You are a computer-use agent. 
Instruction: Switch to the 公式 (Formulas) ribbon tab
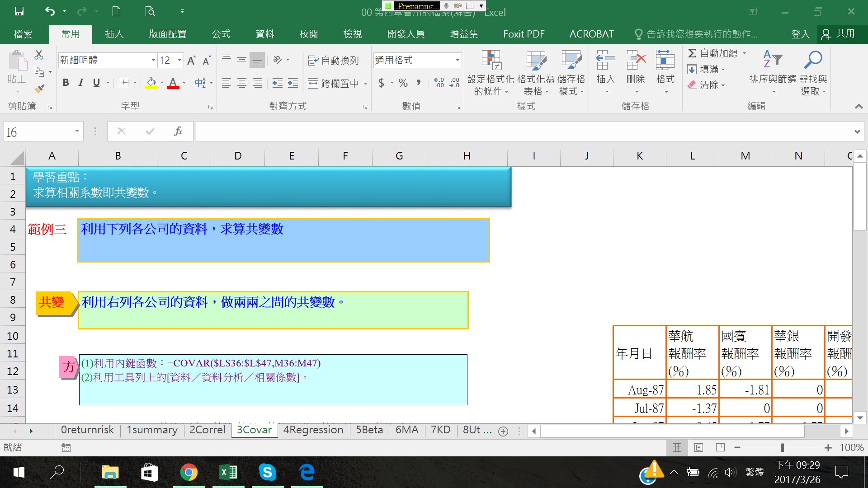[x=221, y=34]
